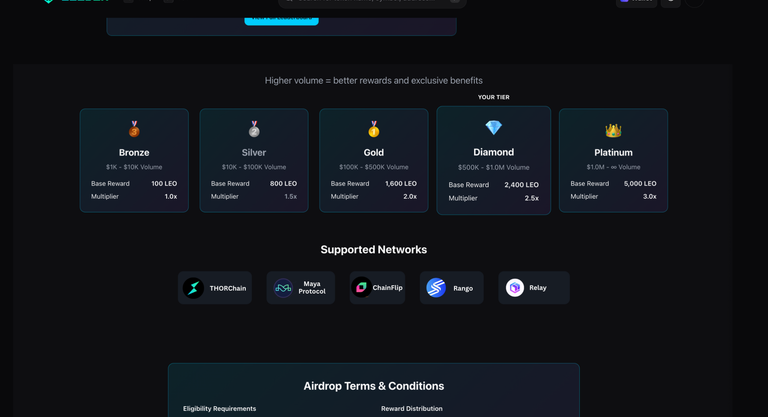
Task: Click the 5,000 LEO base reward
Action: [640, 183]
